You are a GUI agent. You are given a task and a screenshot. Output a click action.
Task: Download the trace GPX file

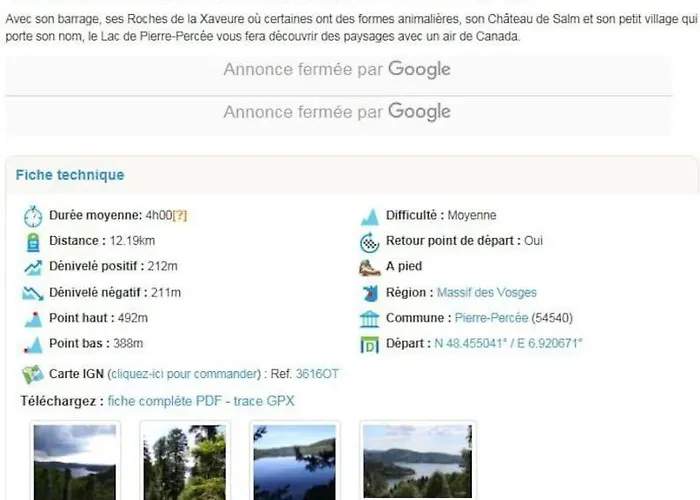click(x=264, y=401)
